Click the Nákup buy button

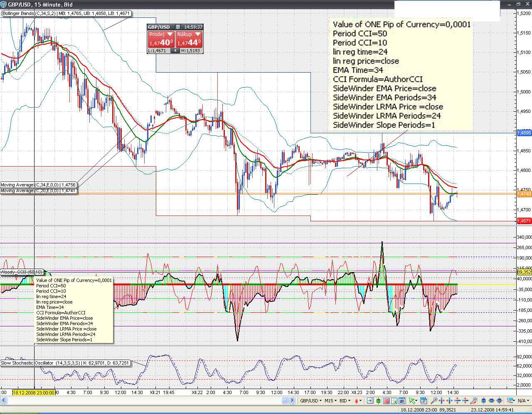(189, 39)
